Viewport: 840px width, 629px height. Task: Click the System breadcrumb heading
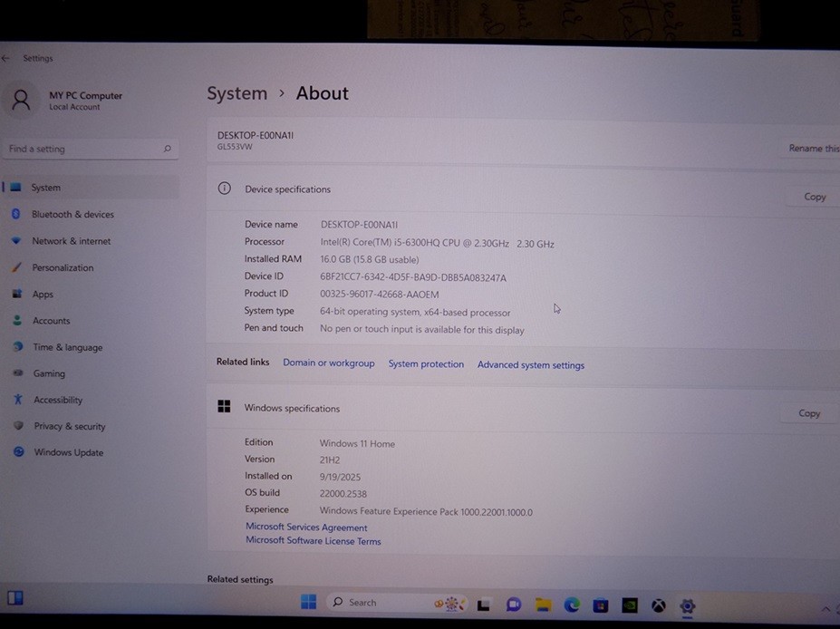237,93
